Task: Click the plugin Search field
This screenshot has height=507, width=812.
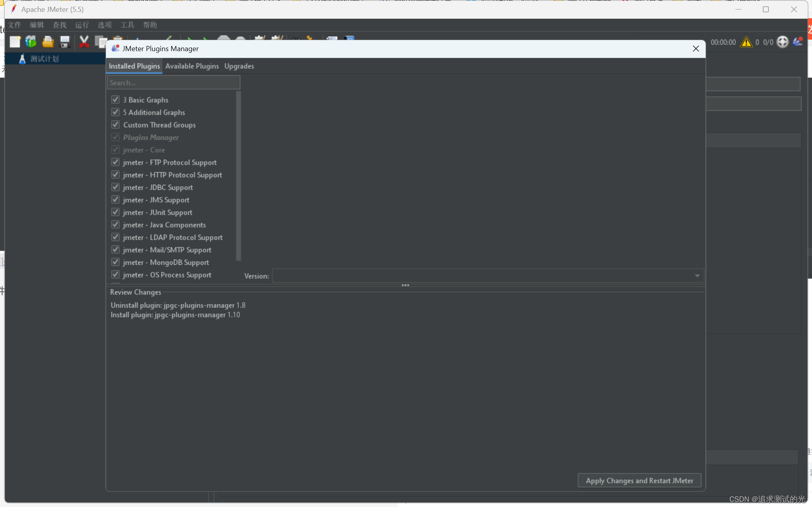Action: click(173, 82)
